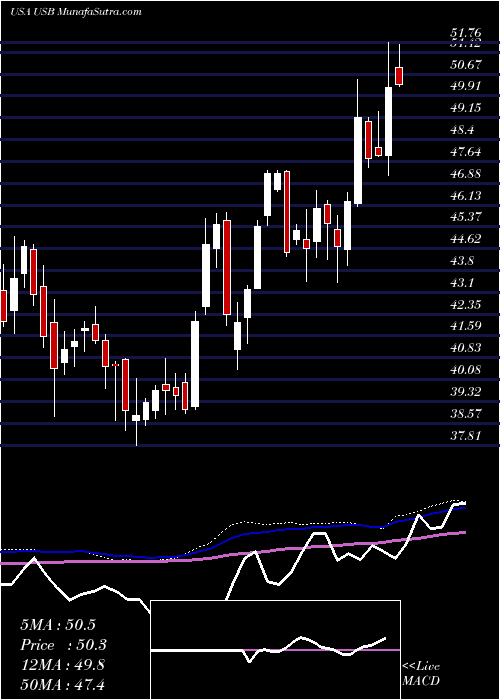
Task: Click the 44.62 price axis value
Action: click(466, 239)
